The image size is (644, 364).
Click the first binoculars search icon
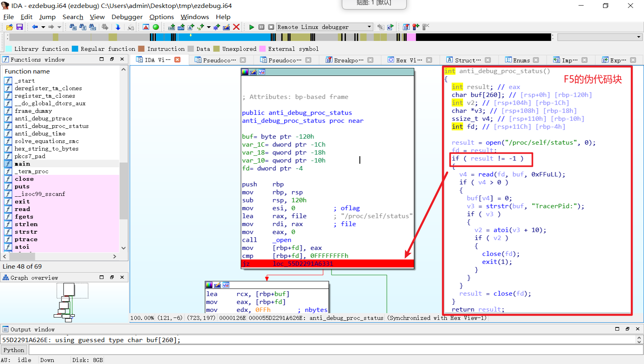[73, 27]
